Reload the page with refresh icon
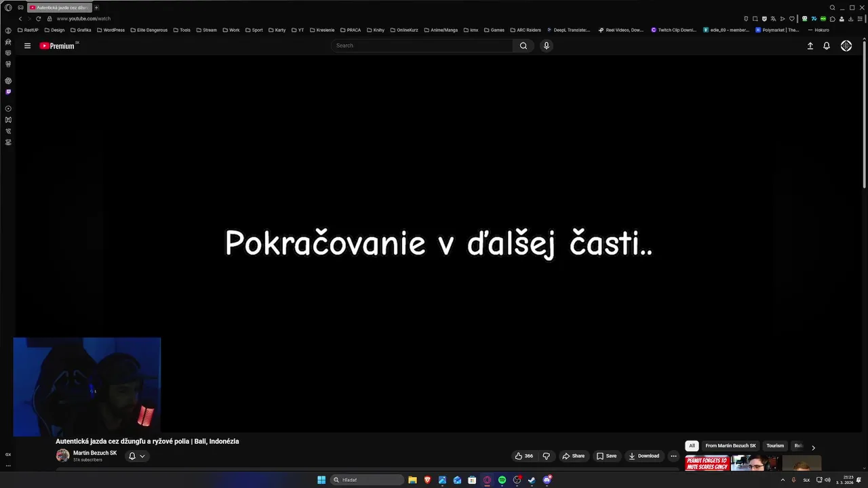Screen dimensions: 868x488 38,18
